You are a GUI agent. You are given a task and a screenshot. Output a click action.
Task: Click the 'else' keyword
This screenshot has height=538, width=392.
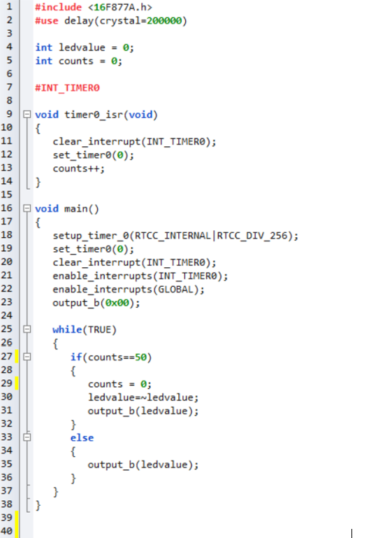point(82,438)
